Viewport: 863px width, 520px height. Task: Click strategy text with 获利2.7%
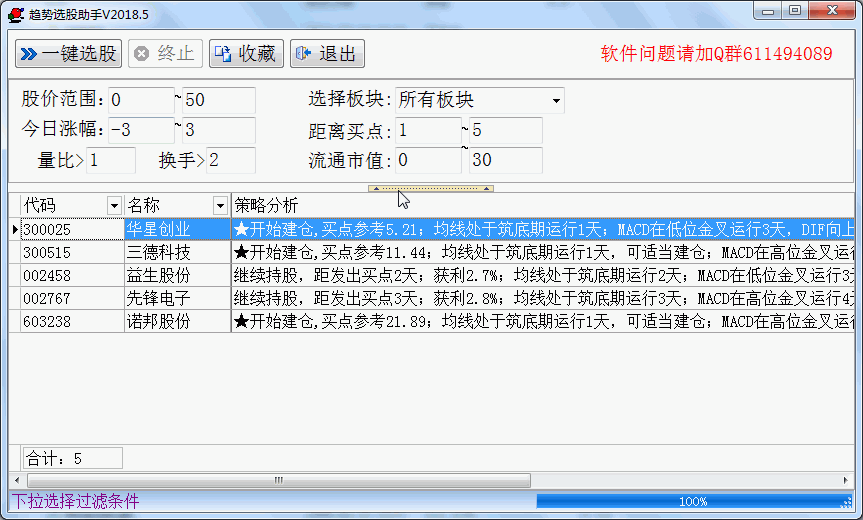pyautogui.click(x=543, y=276)
